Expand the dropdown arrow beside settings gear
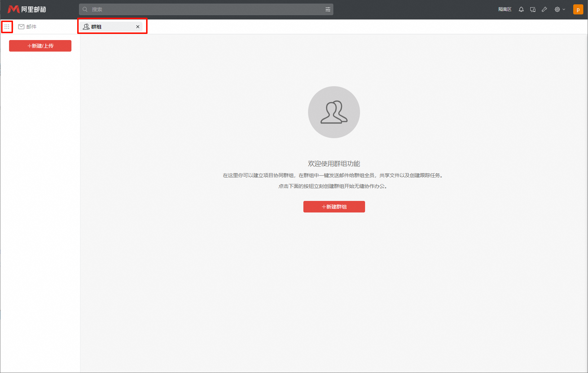This screenshot has height=373, width=588. pos(564,9)
